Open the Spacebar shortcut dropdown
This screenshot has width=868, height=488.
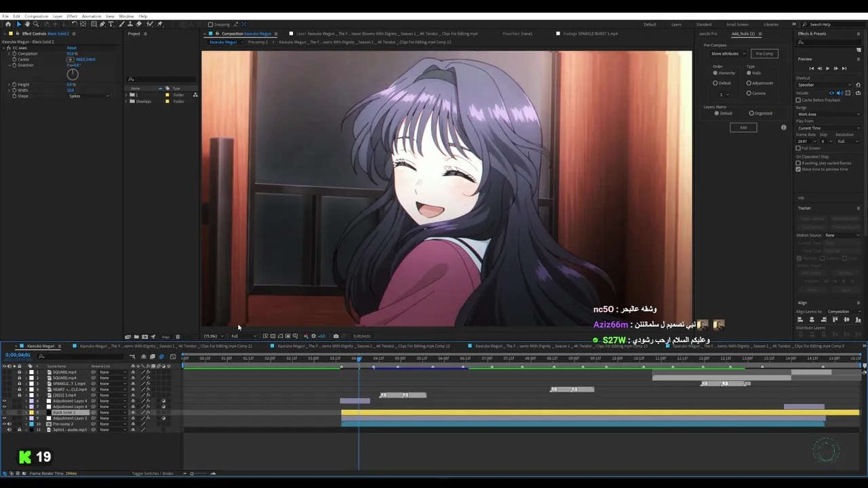tap(825, 85)
